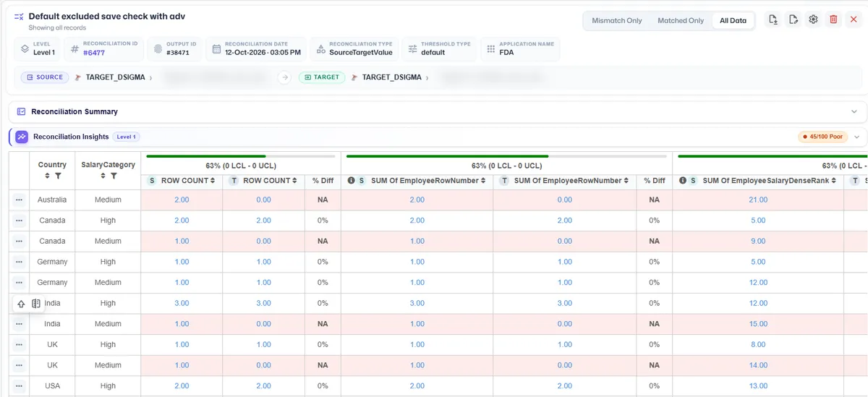
Task: Sort by target ROW COUNT column
Action: (294, 181)
